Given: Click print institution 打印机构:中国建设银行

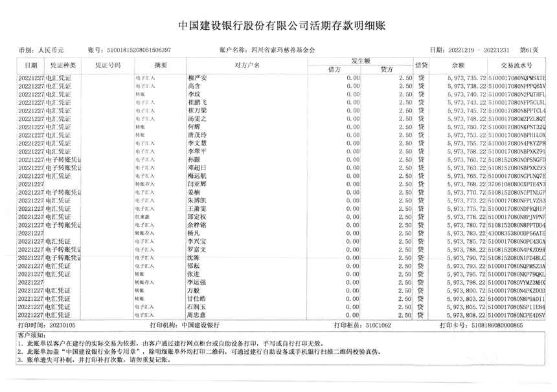Looking at the screenshot, I should [x=185, y=325].
